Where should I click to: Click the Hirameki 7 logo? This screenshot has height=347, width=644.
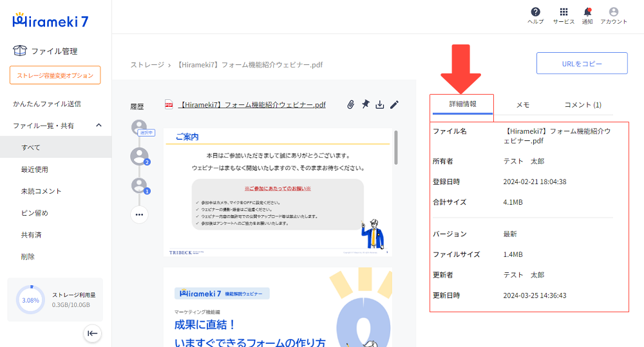pyautogui.click(x=50, y=21)
